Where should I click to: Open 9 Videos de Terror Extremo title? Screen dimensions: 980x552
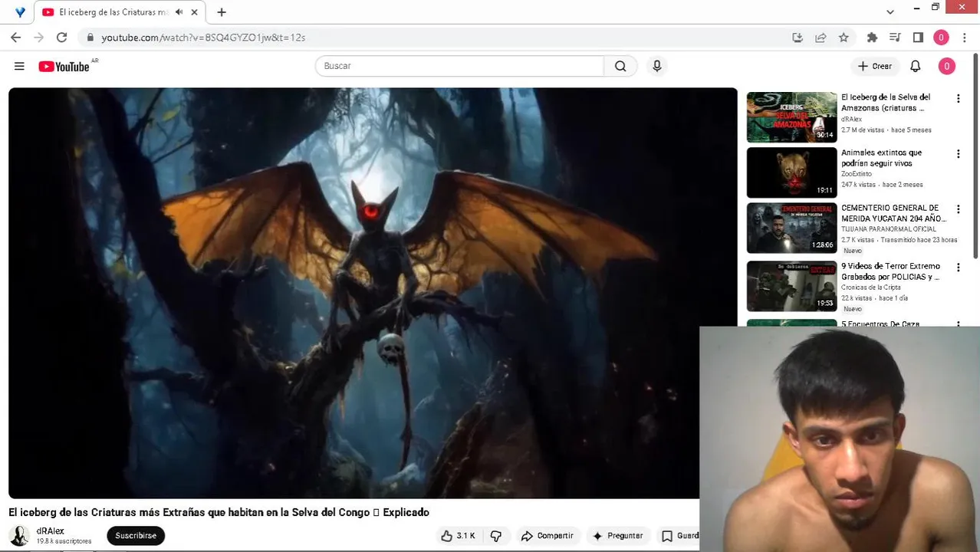pos(890,271)
